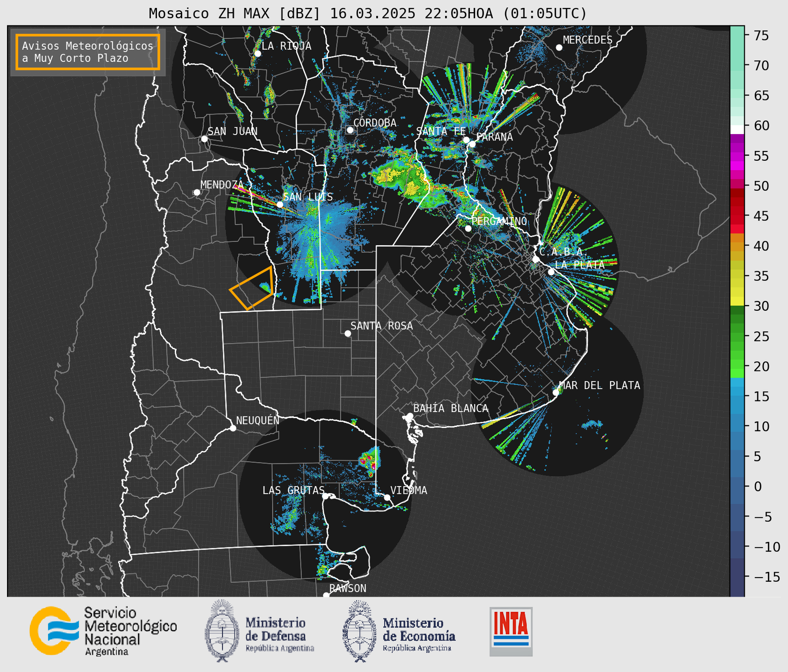Click the PERGAMINO city marker dot
788x672 pixels.
[x=468, y=229]
